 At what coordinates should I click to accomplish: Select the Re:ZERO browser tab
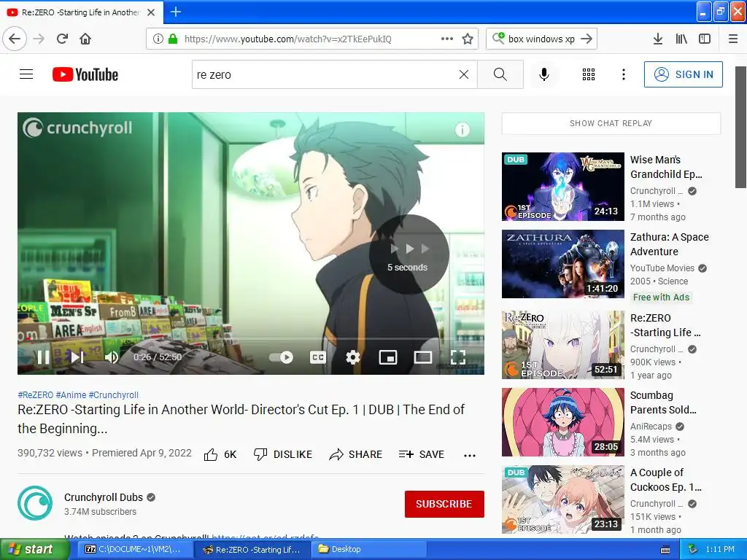tap(82, 12)
